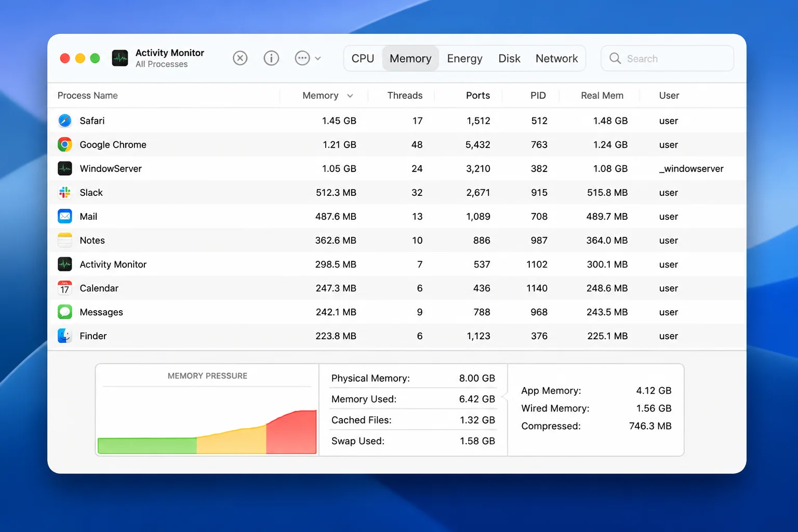Click the Memory Used 6.42 GB value
The width and height of the screenshot is (798, 532).
pyautogui.click(x=477, y=399)
